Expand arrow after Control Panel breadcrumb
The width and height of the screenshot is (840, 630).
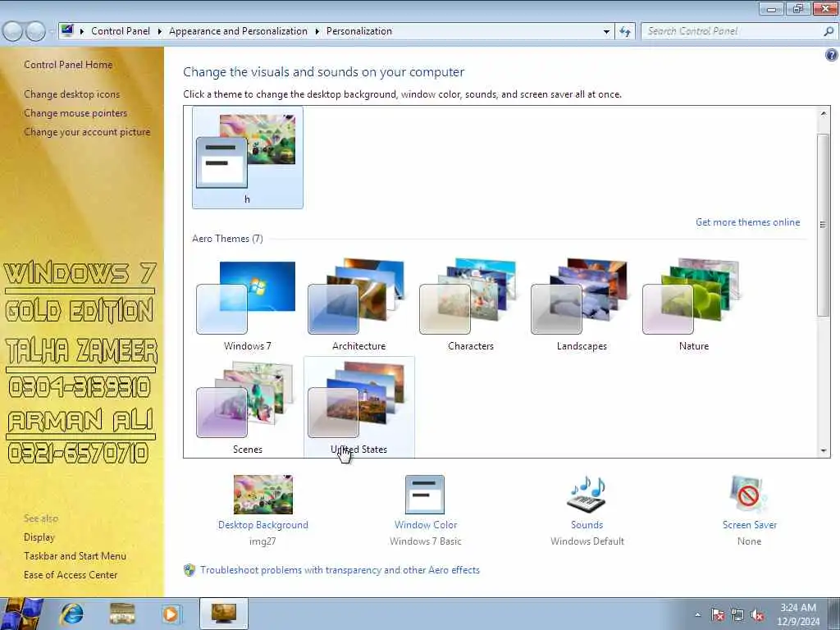160,31
